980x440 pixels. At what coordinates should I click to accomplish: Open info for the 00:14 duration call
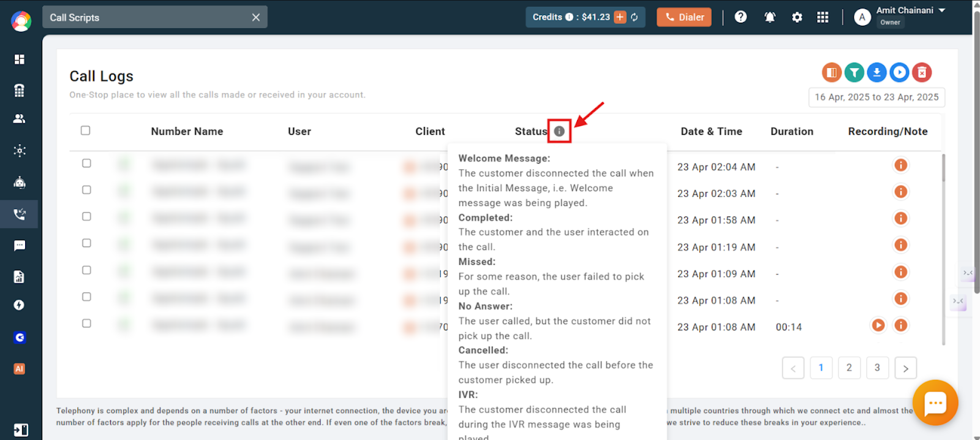(901, 325)
